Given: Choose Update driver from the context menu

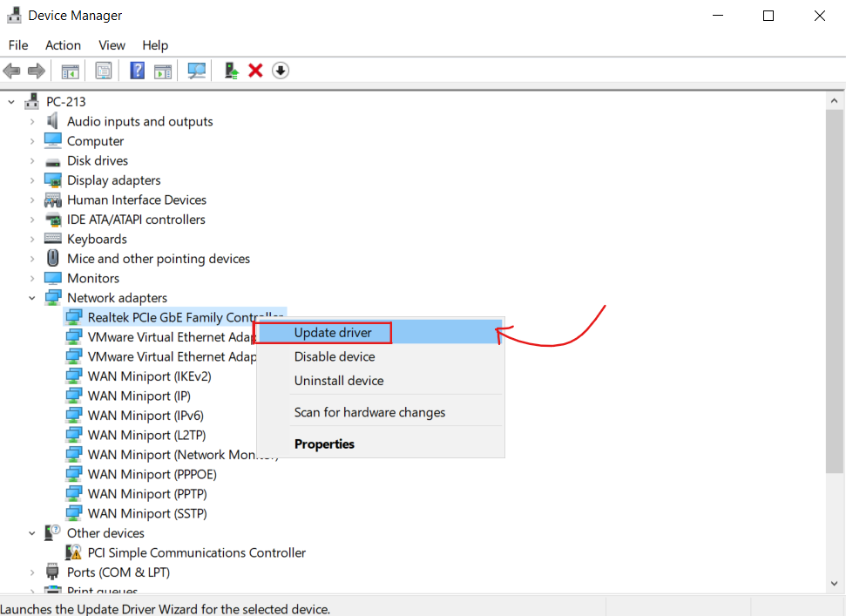Looking at the screenshot, I should click(x=333, y=333).
